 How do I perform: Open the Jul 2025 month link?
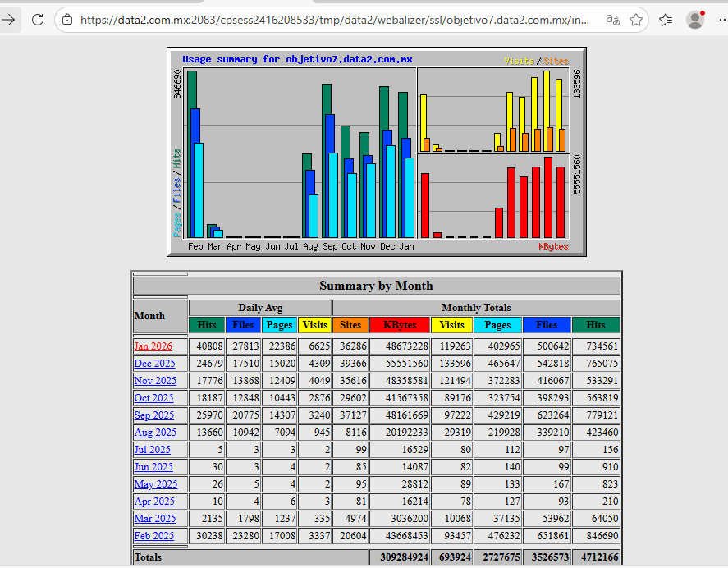pos(153,450)
